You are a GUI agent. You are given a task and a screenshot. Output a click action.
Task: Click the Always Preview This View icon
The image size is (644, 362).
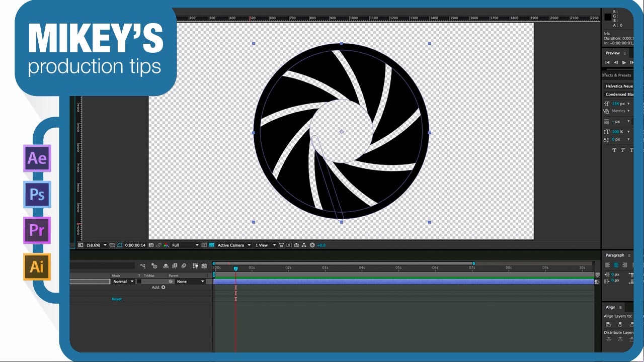80,245
